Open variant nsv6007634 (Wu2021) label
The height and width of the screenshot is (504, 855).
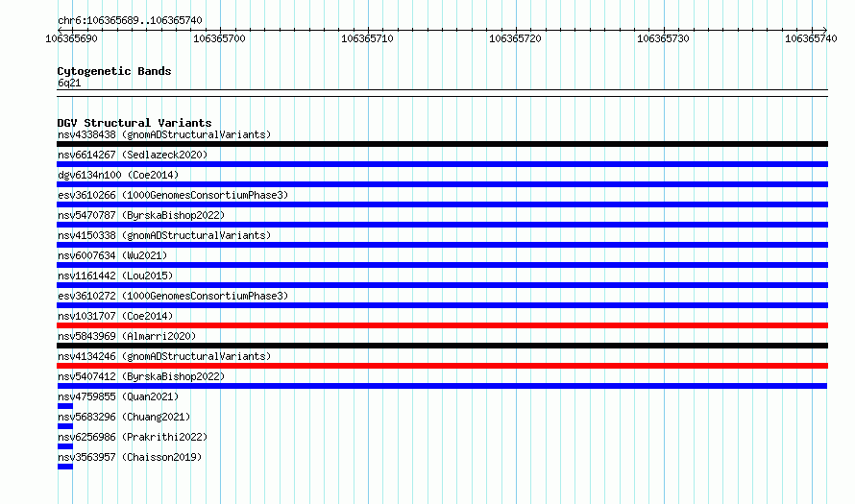pyautogui.click(x=112, y=255)
